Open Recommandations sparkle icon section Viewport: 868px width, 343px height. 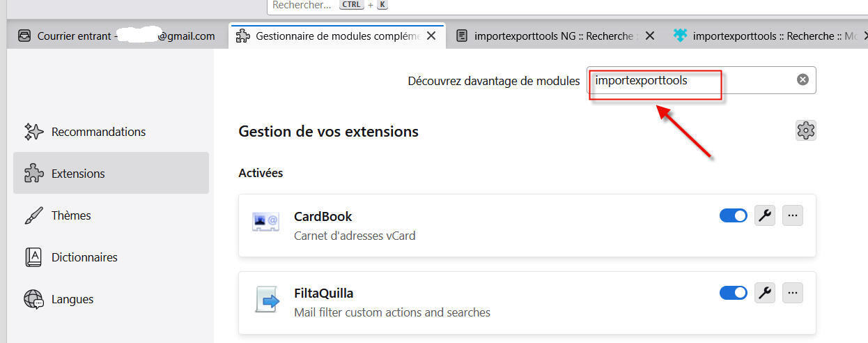(34, 132)
